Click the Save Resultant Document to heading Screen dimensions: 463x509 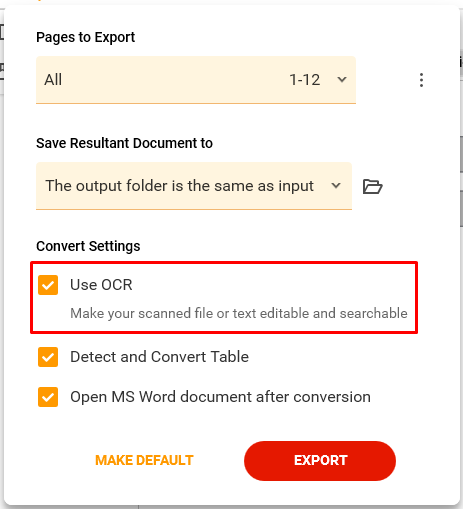pyautogui.click(x=124, y=143)
